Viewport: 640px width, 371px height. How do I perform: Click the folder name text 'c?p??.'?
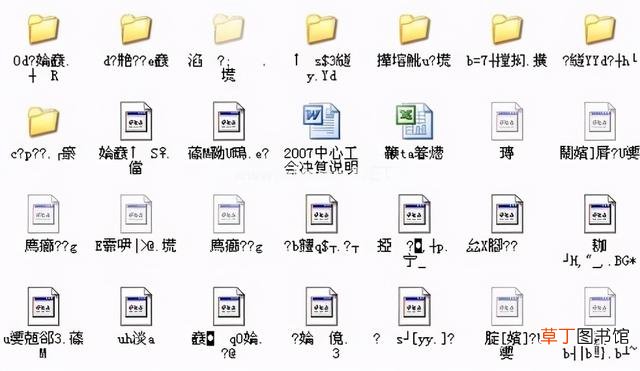tap(43, 154)
